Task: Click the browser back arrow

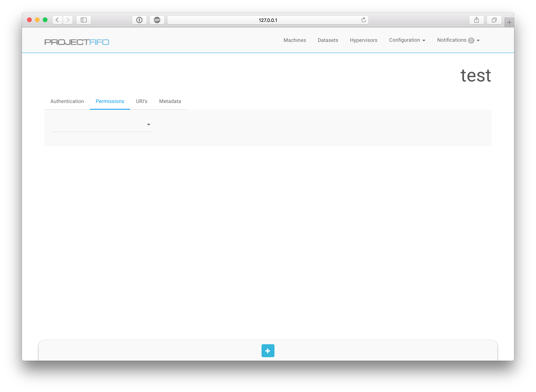Action: (x=57, y=20)
